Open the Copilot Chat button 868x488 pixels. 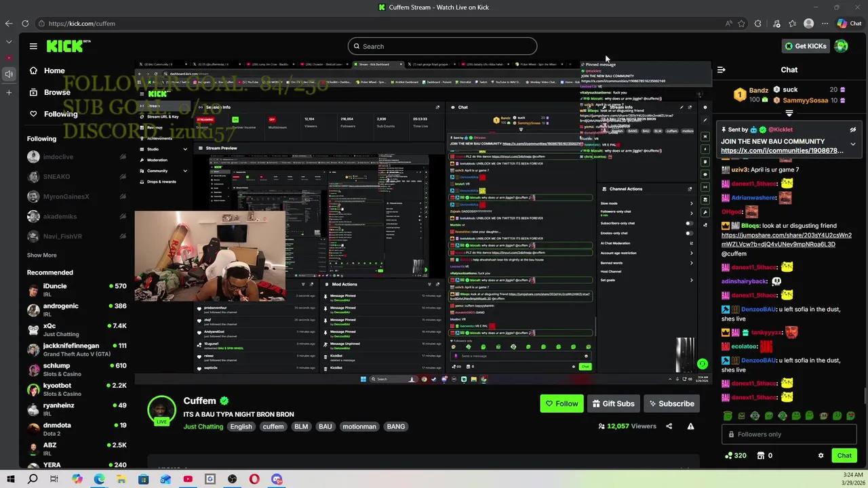[x=849, y=23]
